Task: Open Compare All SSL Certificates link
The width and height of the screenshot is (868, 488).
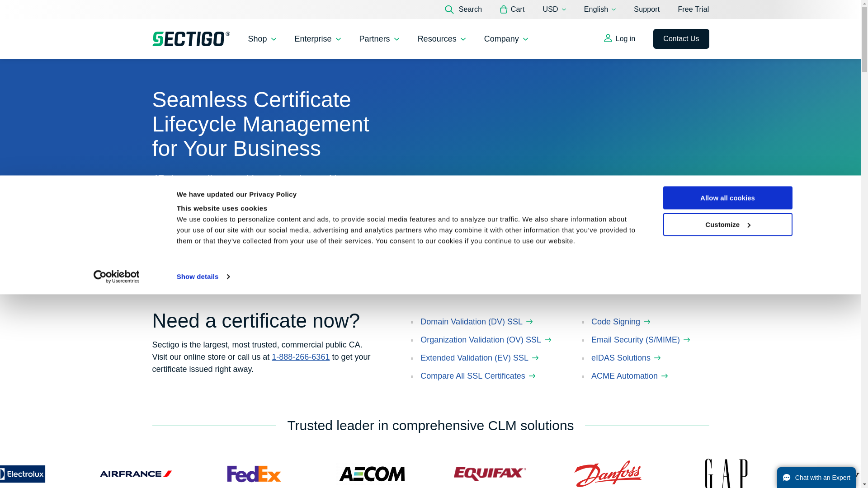Action: 478,376
